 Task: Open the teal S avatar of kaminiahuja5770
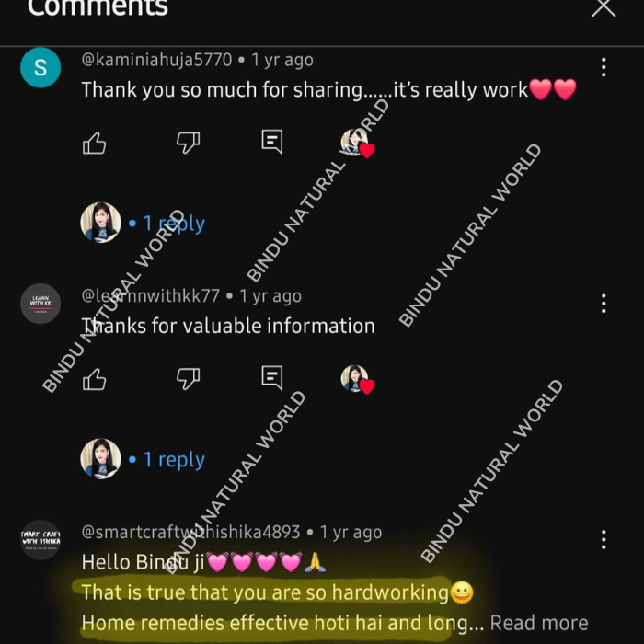coord(40,67)
